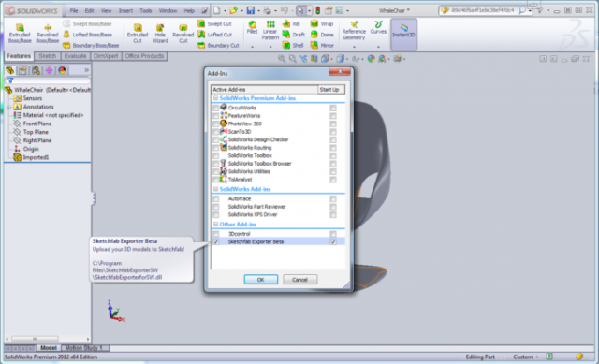Collapse the Other Add-ins section
This screenshot has width=599, height=364.
coord(216,225)
